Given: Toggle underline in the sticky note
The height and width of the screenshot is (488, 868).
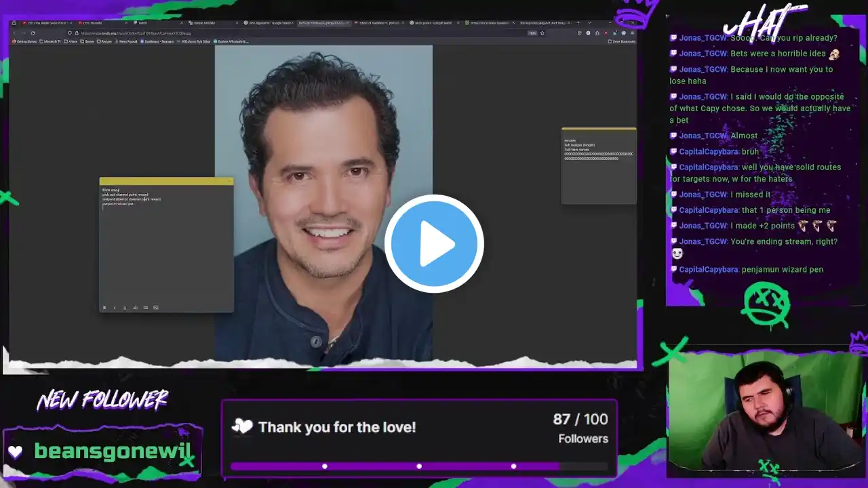Looking at the screenshot, I should [x=125, y=308].
